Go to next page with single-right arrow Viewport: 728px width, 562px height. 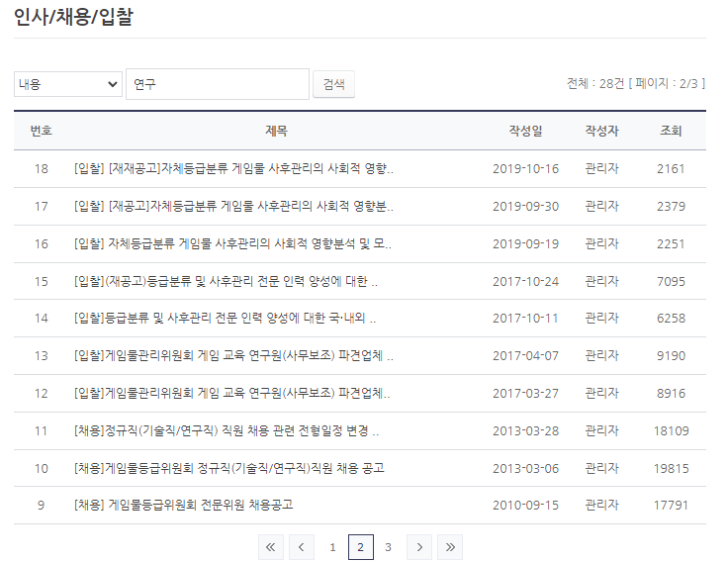click(419, 547)
